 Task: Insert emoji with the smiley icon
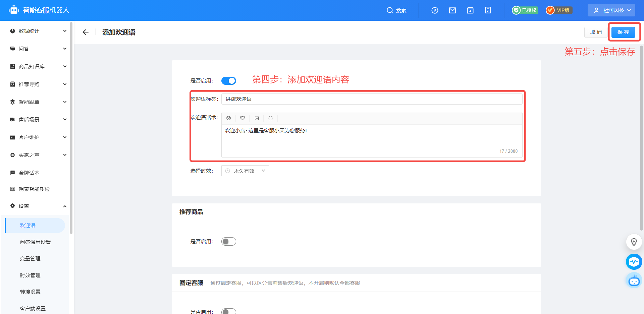point(228,118)
